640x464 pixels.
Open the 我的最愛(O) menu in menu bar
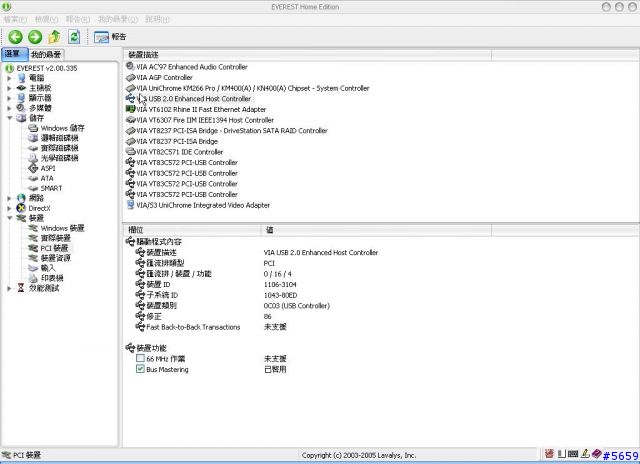pos(118,19)
